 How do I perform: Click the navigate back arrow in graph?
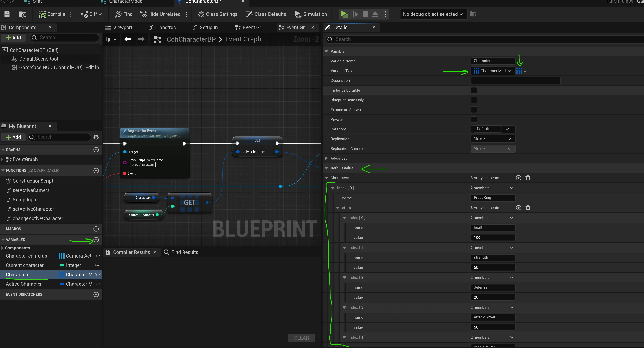[127, 39]
